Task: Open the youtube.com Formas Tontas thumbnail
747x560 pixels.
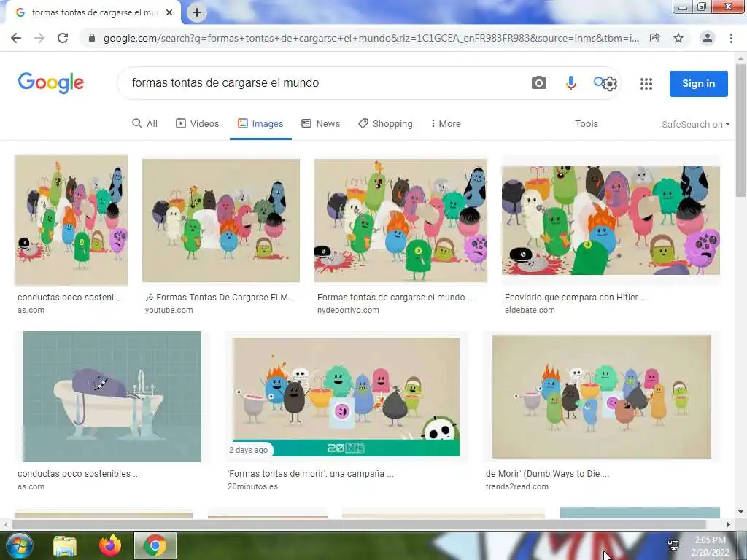Action: coord(221,220)
